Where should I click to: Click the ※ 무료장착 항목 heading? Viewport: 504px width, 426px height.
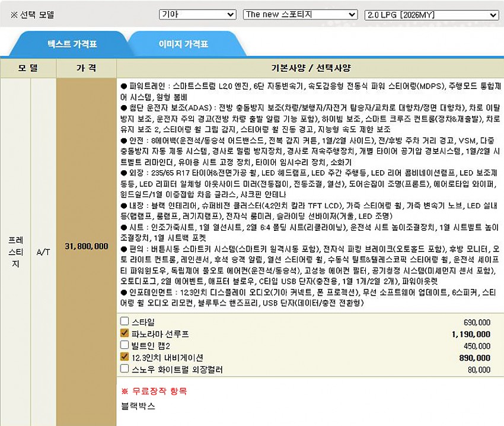click(x=154, y=392)
